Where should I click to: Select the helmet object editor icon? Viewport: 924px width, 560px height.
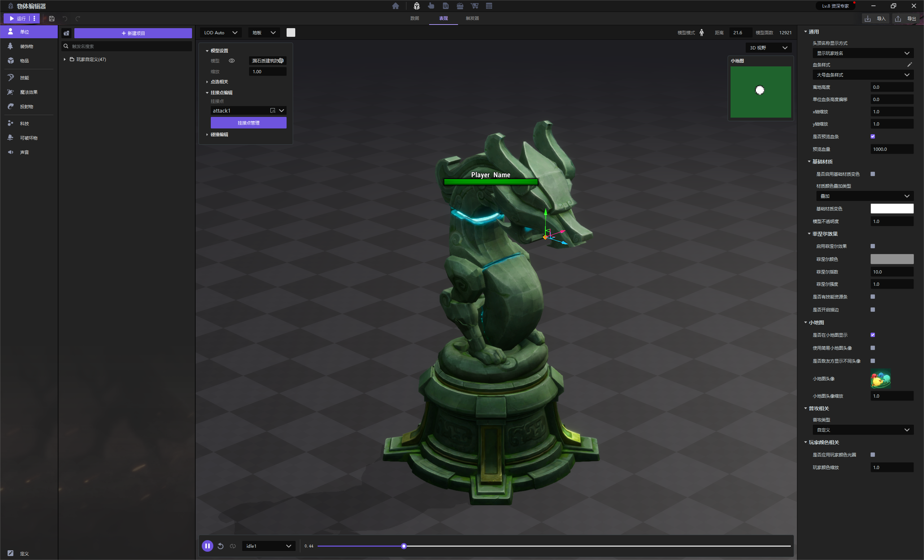[417, 6]
